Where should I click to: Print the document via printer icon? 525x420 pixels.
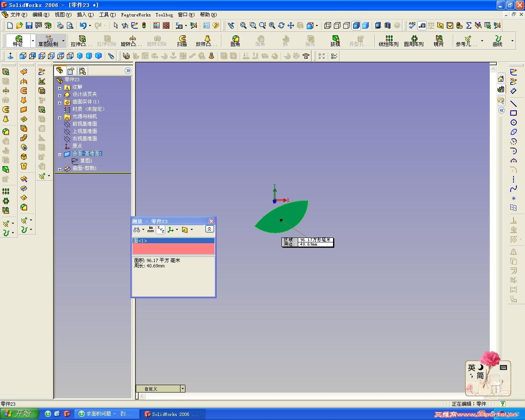click(60, 25)
